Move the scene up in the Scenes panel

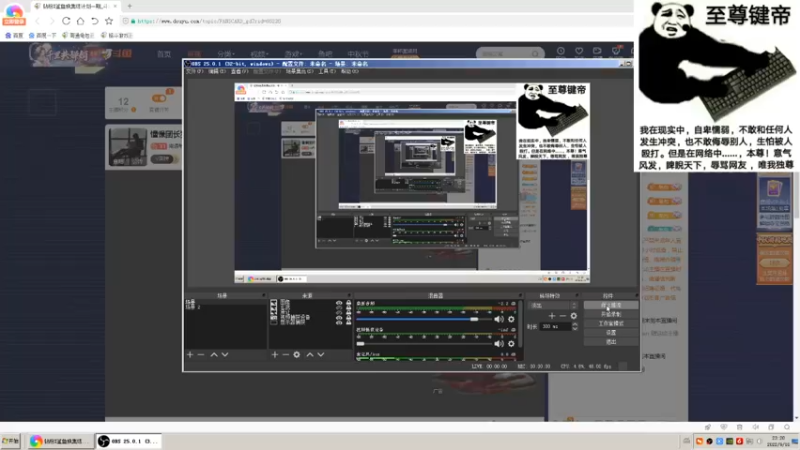214,355
